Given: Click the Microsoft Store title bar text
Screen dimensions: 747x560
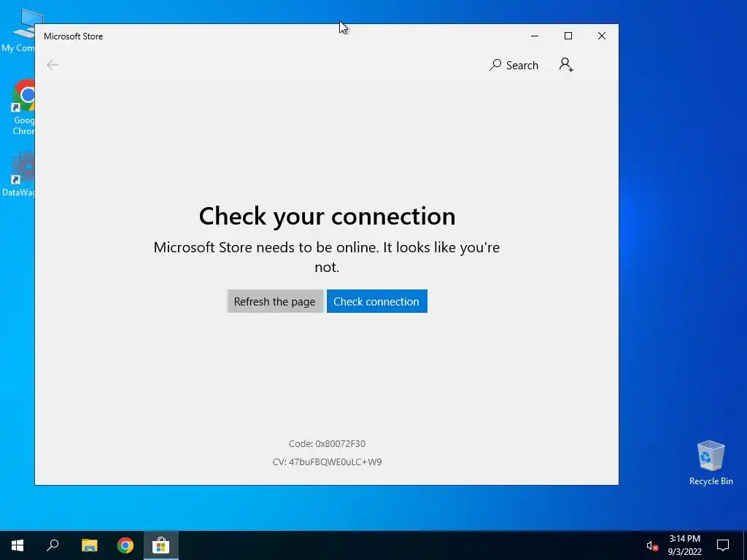Looking at the screenshot, I should pos(74,36).
